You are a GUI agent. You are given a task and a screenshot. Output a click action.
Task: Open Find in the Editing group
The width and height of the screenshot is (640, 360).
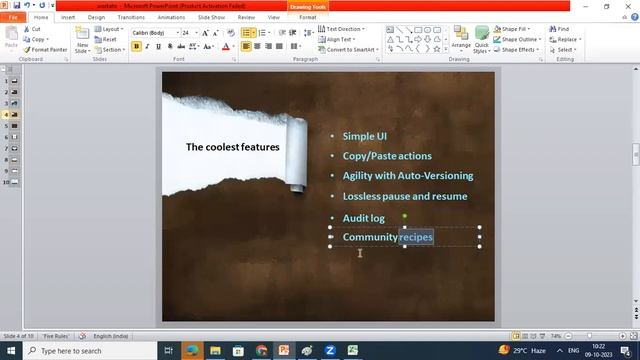coord(559,29)
